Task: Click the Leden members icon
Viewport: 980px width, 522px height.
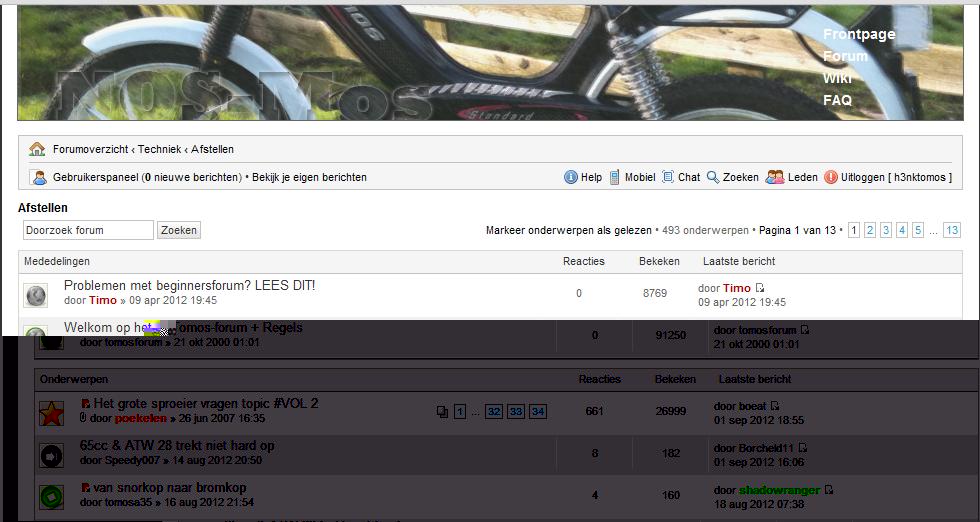Action: (x=775, y=177)
